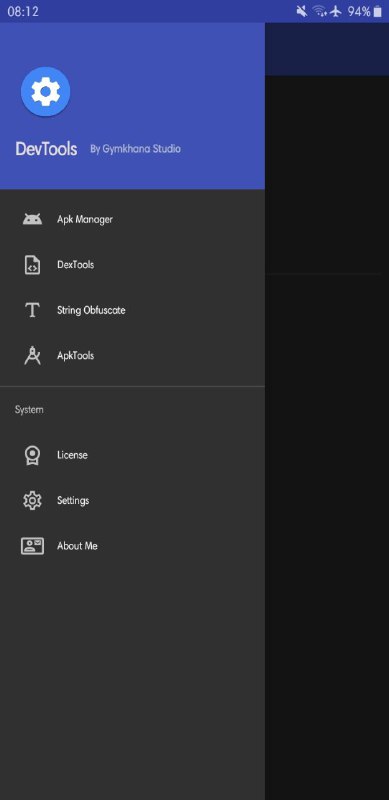This screenshot has width=389, height=800.
Task: Choose ApkTools in the navigation drawer
Action: 132,356
